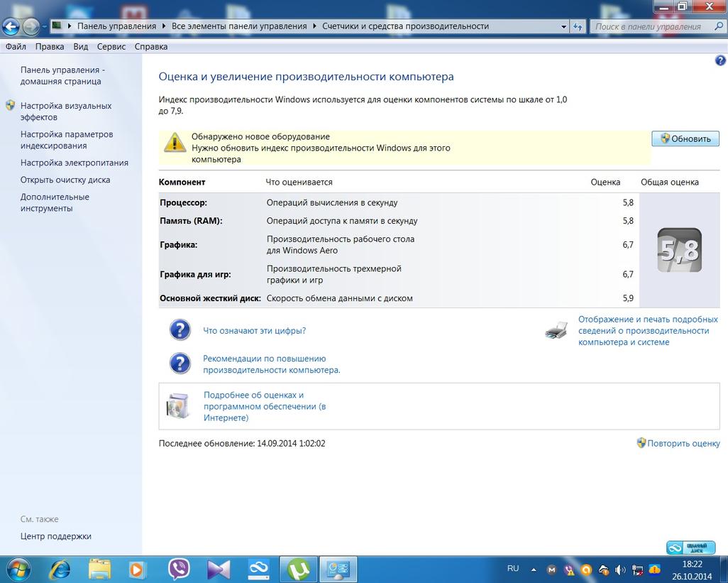Expand arrow before 'Все элементы панели управления'
Screen dimensions: 728x583
point(164,26)
